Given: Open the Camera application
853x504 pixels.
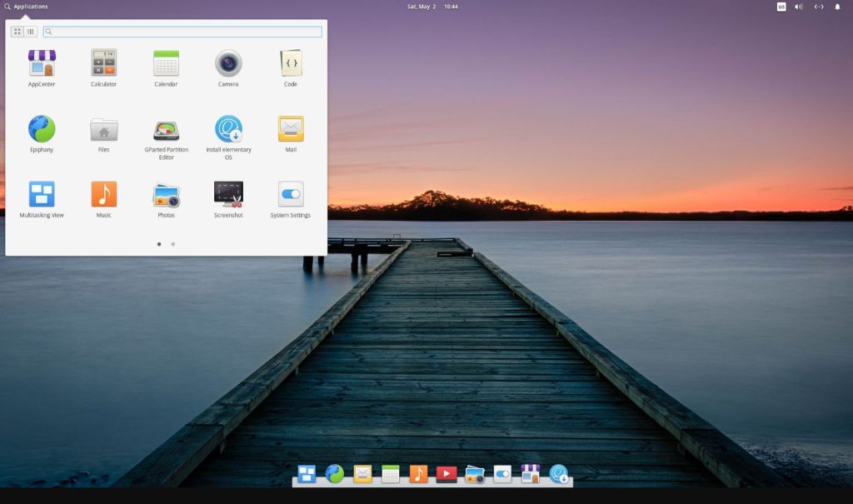Looking at the screenshot, I should coord(228,64).
